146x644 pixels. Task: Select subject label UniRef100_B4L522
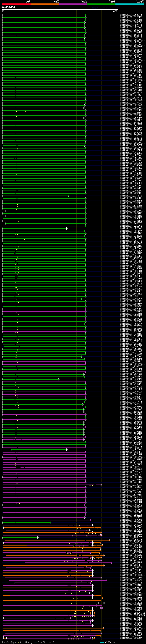point(131,125)
